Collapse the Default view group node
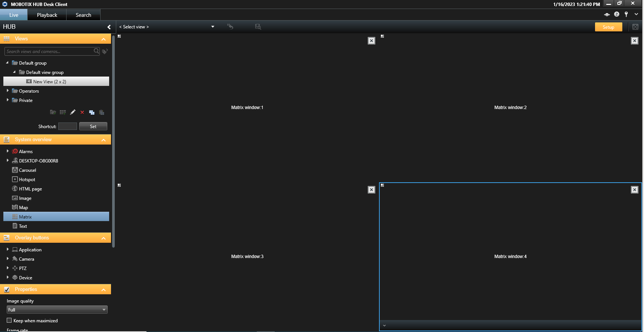 tap(14, 72)
